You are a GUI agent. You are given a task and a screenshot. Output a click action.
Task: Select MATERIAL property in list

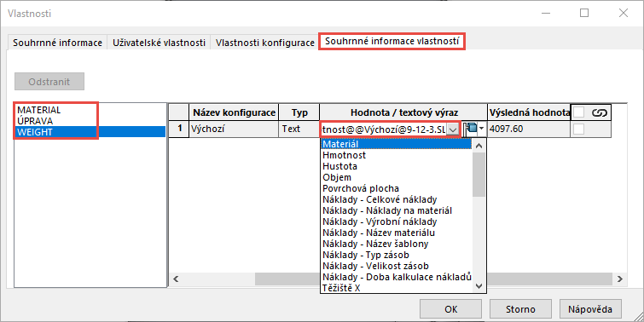coord(39,110)
